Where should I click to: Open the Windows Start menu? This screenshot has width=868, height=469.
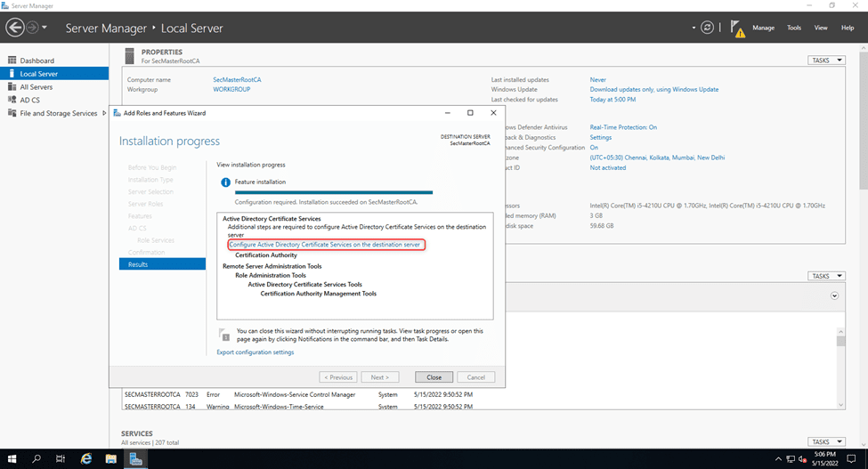coord(12,459)
